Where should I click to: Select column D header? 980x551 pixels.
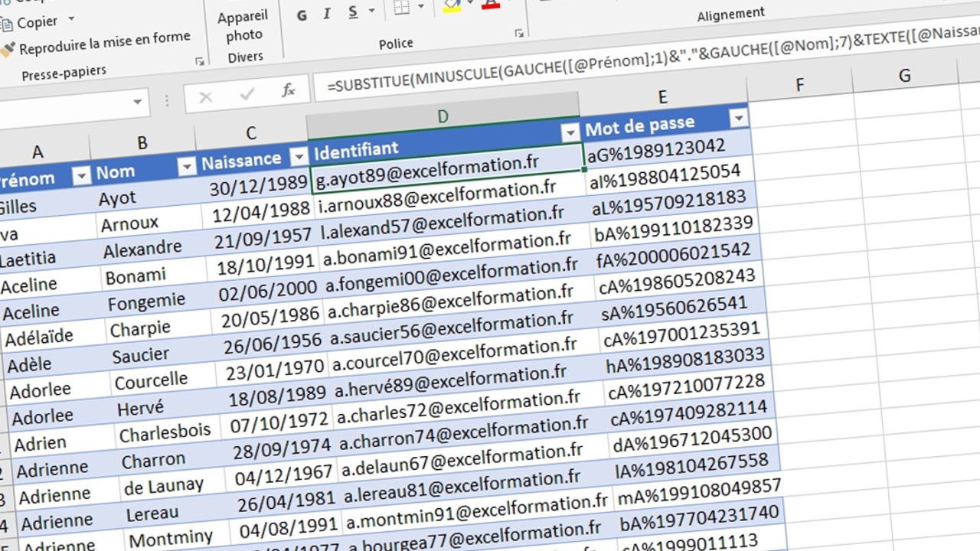pos(443,116)
